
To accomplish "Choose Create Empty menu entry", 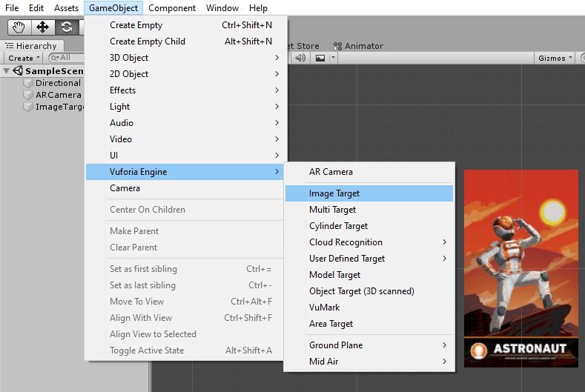I will pos(186,25).
